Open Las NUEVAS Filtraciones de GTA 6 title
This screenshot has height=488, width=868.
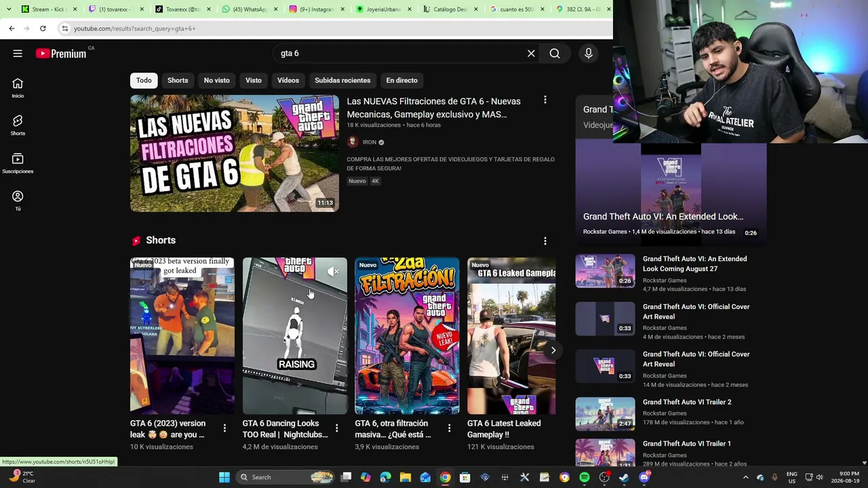tap(434, 108)
